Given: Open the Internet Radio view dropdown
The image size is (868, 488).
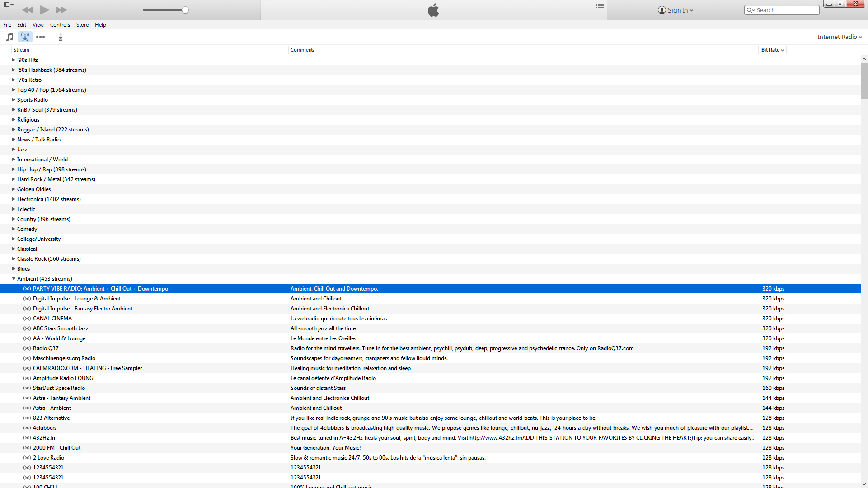Looking at the screenshot, I should (x=840, y=37).
